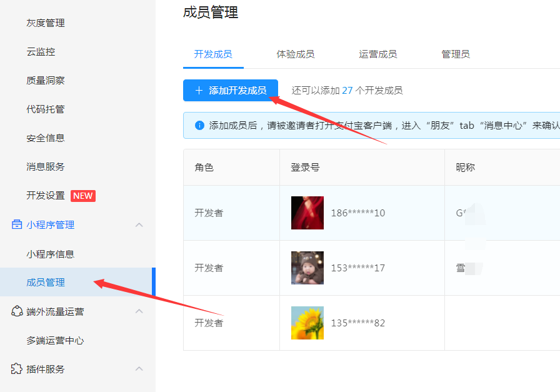Open the 管理员 tab
This screenshot has width=560, height=392.
click(455, 54)
